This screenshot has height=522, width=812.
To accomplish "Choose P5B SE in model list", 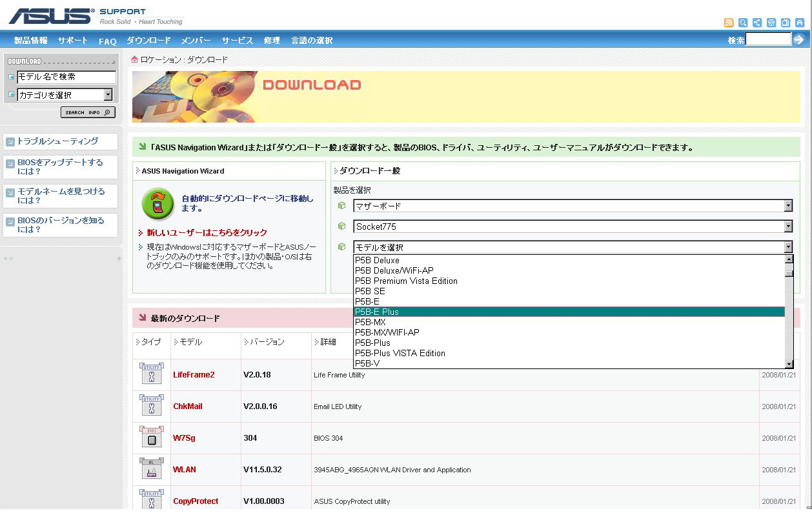I will [569, 291].
